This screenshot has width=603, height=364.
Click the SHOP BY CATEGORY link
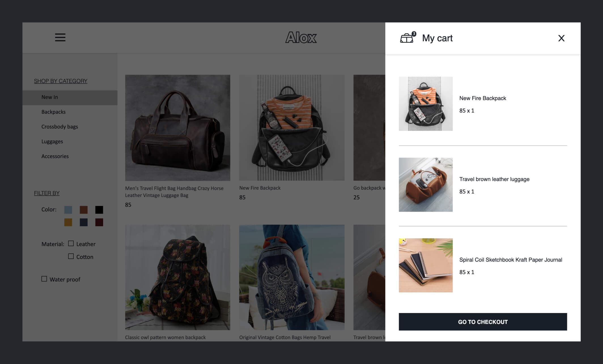[60, 80]
